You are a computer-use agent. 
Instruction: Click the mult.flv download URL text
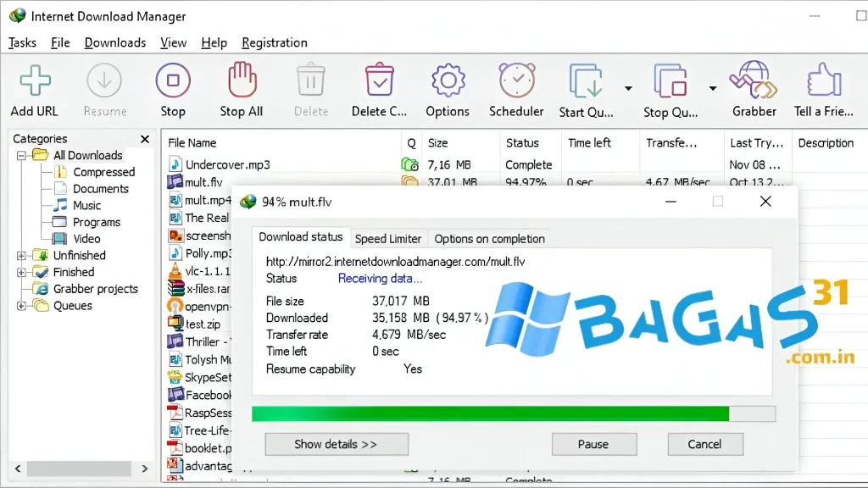395,262
